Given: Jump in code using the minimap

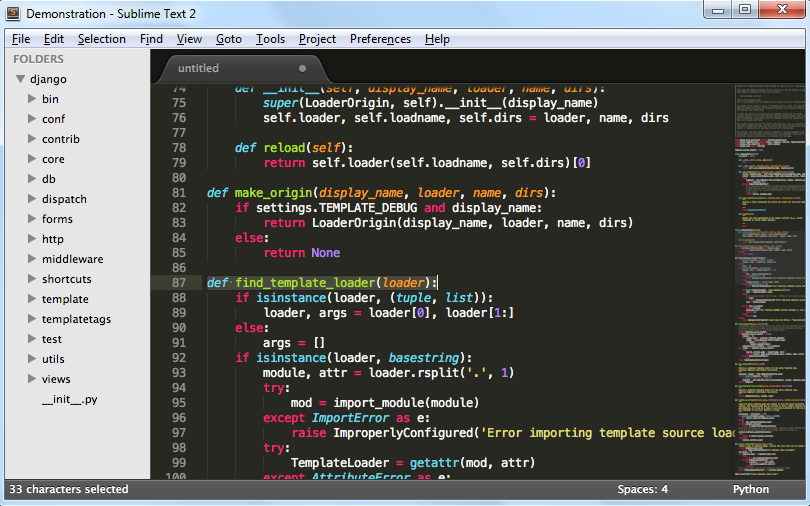Looking at the screenshot, I should point(770,281).
